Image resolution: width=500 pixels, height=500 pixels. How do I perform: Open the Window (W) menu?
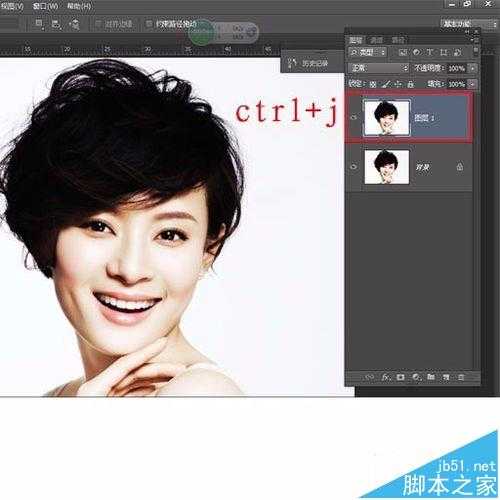pyautogui.click(x=45, y=6)
